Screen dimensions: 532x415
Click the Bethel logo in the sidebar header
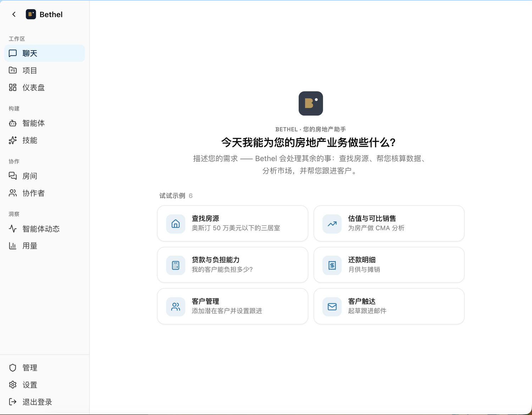pyautogui.click(x=31, y=14)
